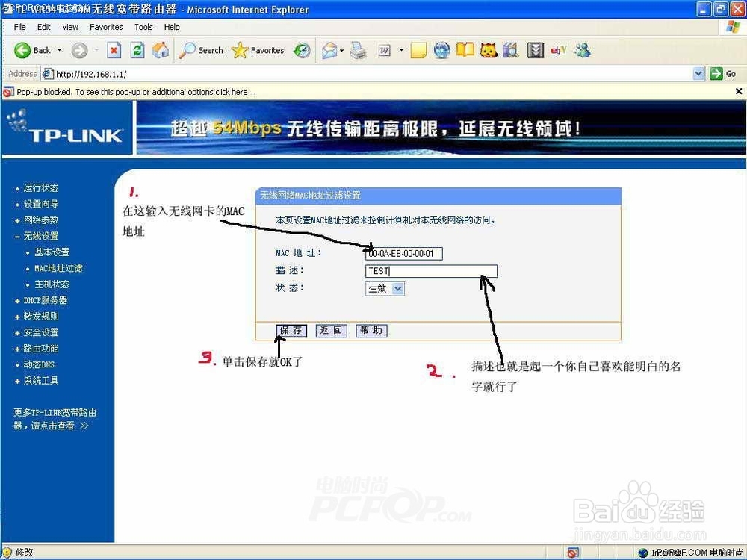Screen dimensions: 747x560
Task: Click the TP-LINK logo
Action: pos(66,128)
